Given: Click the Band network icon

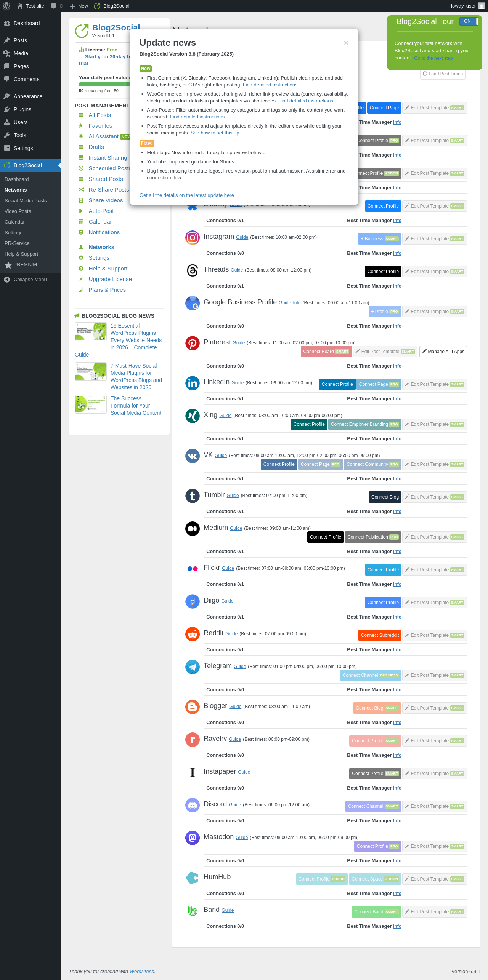Looking at the screenshot, I should (x=193, y=911).
